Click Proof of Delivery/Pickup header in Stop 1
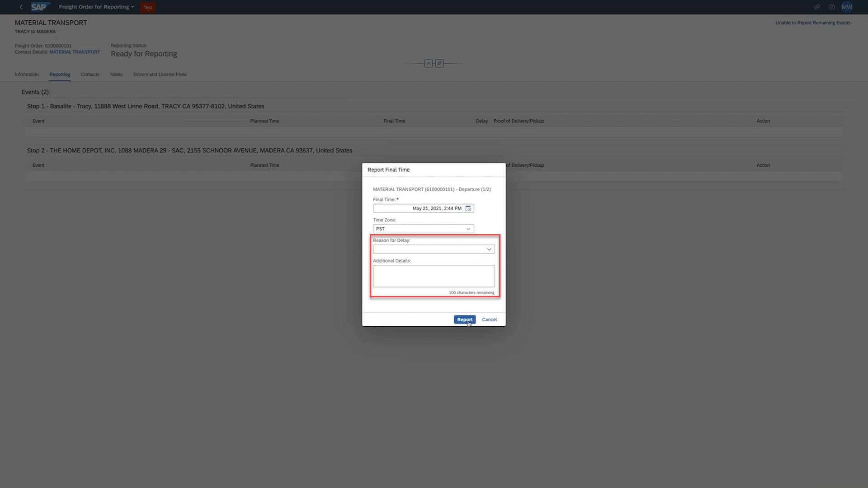 pyautogui.click(x=519, y=121)
